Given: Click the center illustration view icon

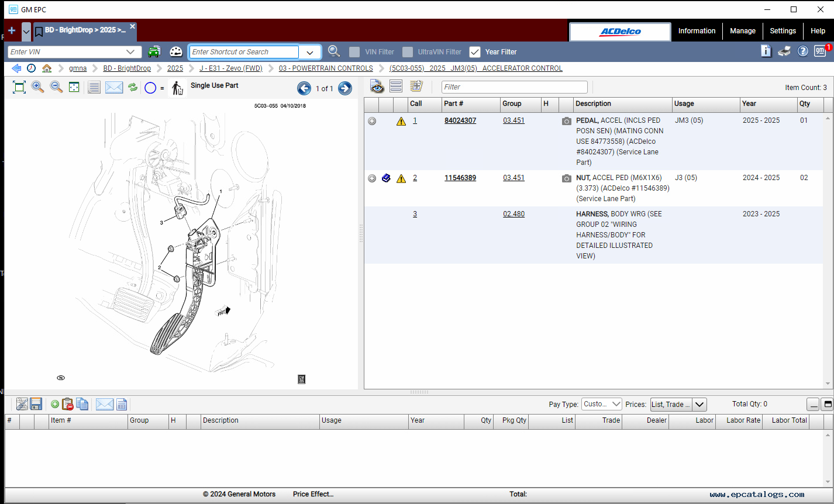Looking at the screenshot, I should (74, 87).
